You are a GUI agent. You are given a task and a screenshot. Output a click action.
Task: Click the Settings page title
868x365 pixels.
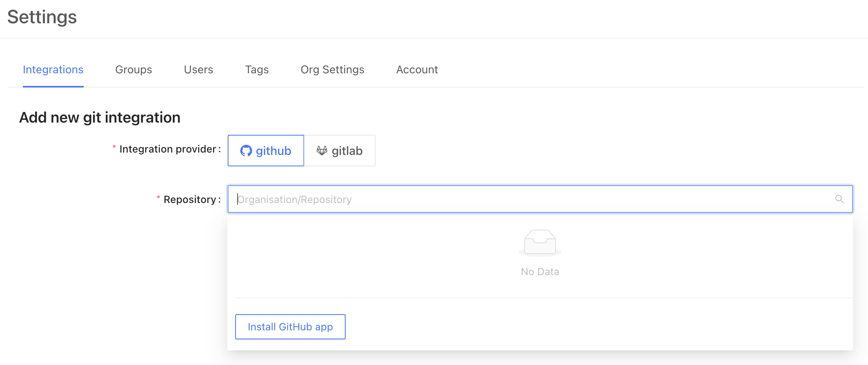click(42, 17)
